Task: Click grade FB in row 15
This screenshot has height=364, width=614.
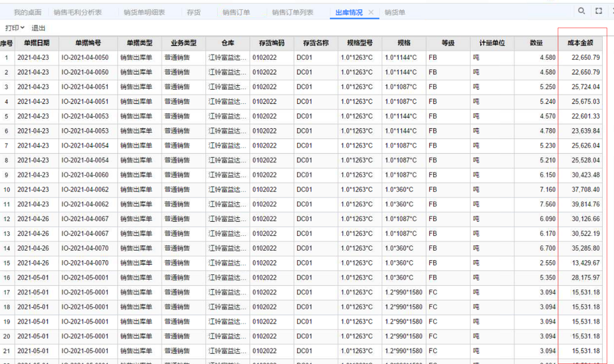Action: tap(433, 263)
